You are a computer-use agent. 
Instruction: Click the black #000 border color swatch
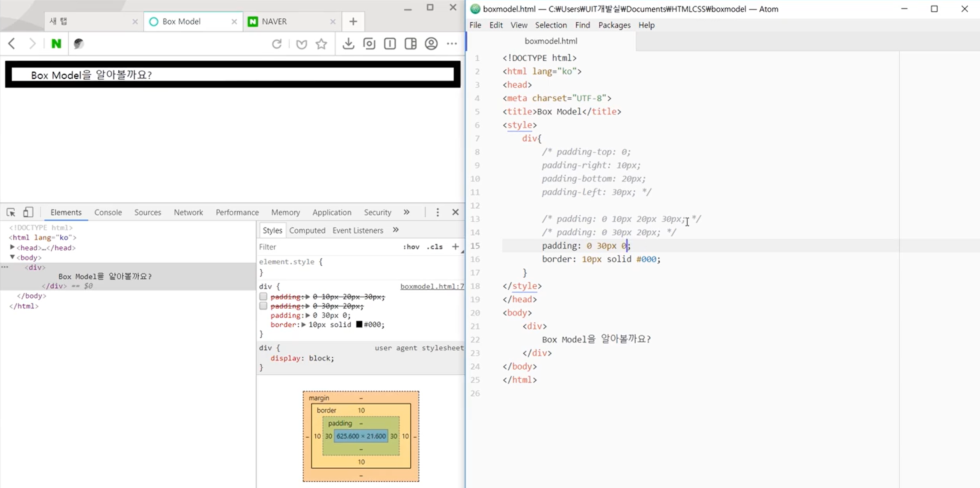coord(359,324)
